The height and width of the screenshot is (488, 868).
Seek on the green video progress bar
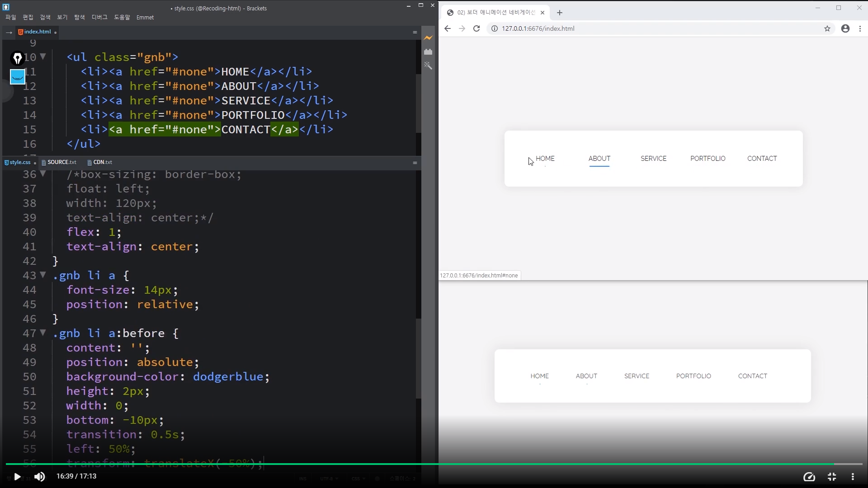click(434, 464)
